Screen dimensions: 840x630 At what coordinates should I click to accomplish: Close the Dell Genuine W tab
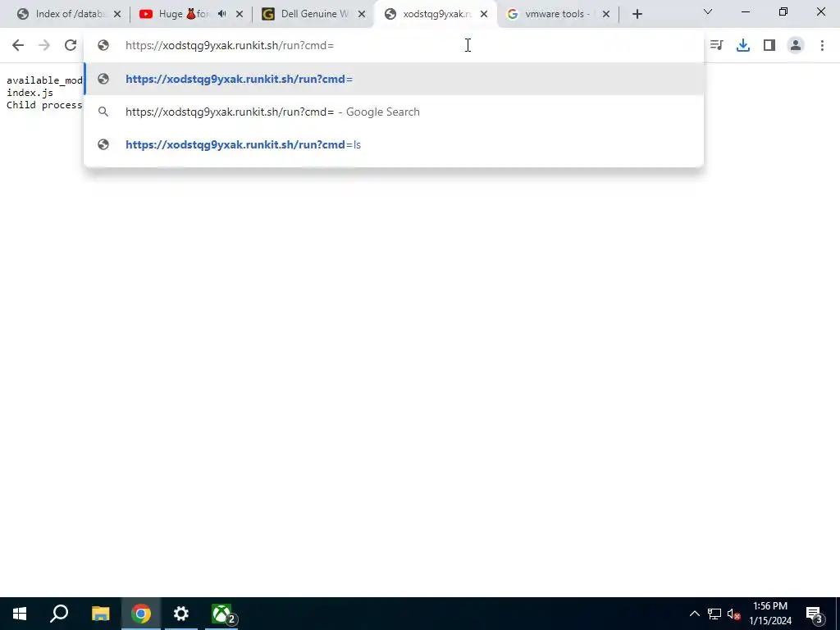(x=362, y=15)
